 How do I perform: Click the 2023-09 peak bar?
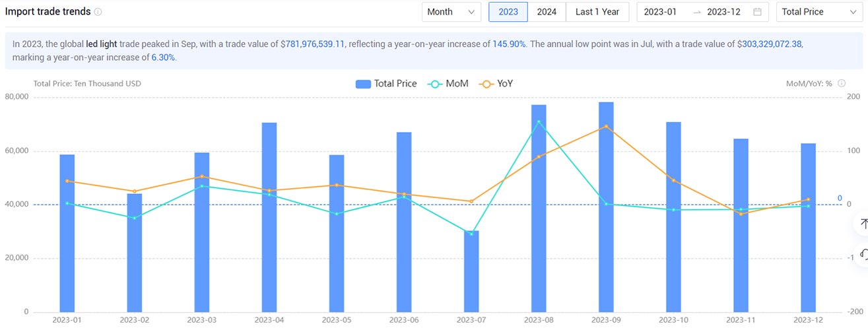(606, 207)
